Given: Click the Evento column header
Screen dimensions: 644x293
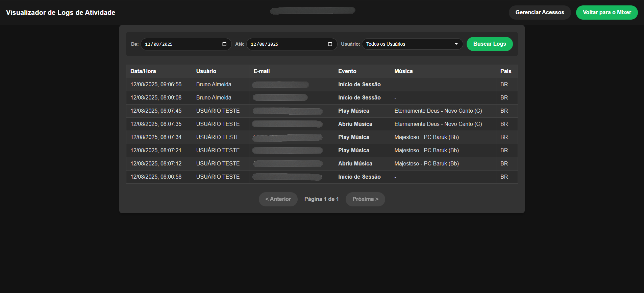Looking at the screenshot, I should 347,71.
